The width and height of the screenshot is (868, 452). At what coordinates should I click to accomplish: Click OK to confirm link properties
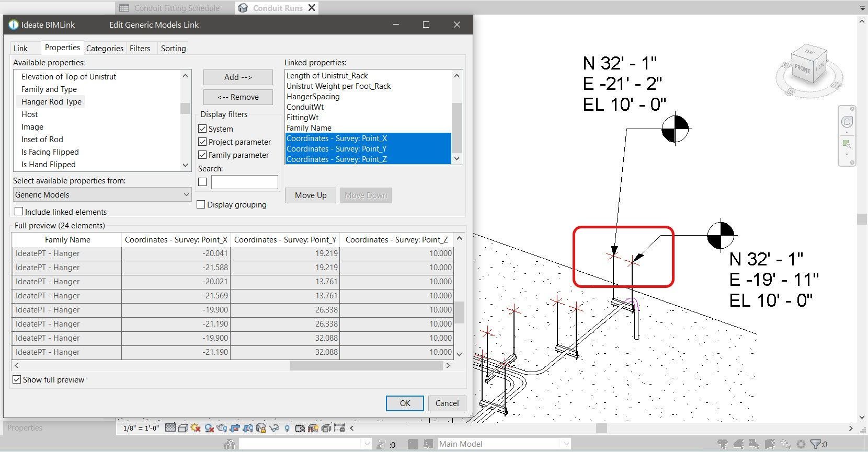pyautogui.click(x=405, y=403)
